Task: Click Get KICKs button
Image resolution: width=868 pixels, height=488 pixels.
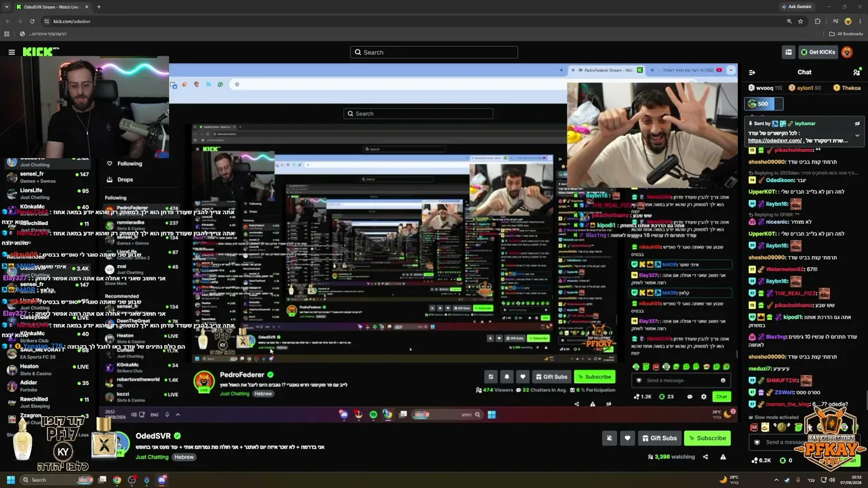Action: [818, 52]
